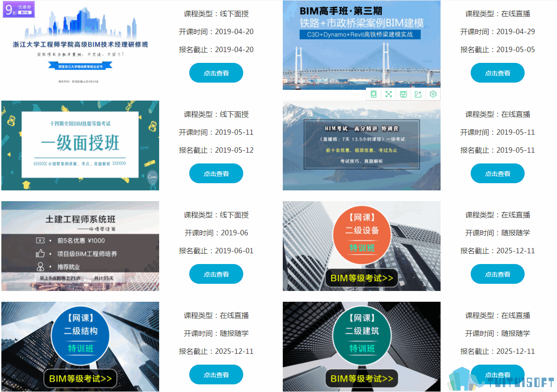Click the BIM等级考试>> label on 二级建筑 image
The height and width of the screenshot is (392, 557).
pos(362,379)
